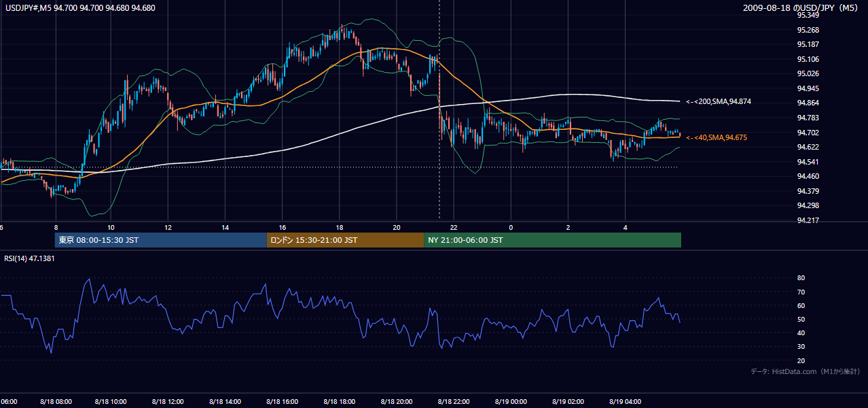Click price axis label 94.379
Image resolution: width=868 pixels, height=408 pixels.
point(808,191)
